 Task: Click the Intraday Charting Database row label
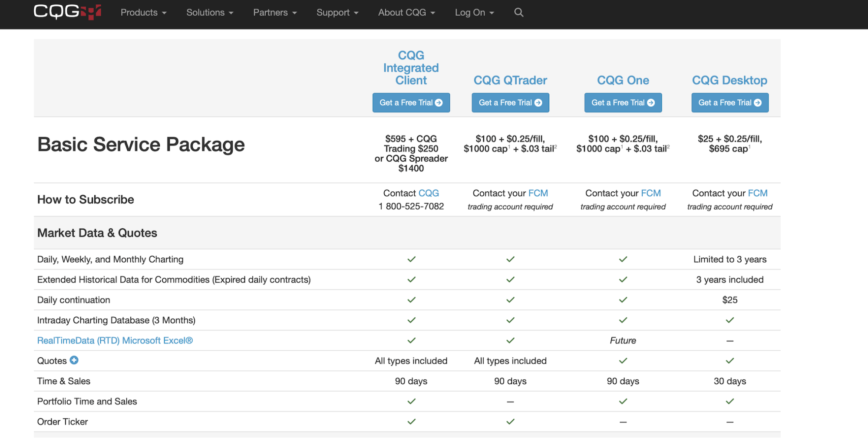116,320
